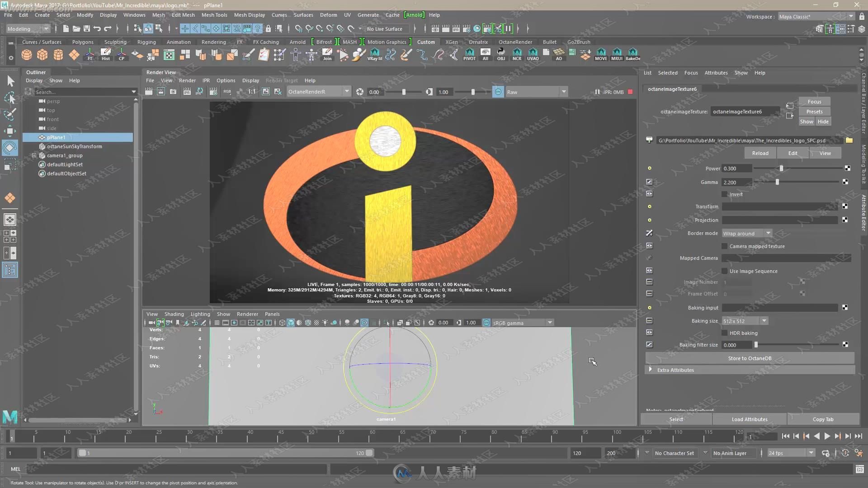Open the Border mode Wrap around dropdown
This screenshot has width=868, height=488.
point(747,233)
